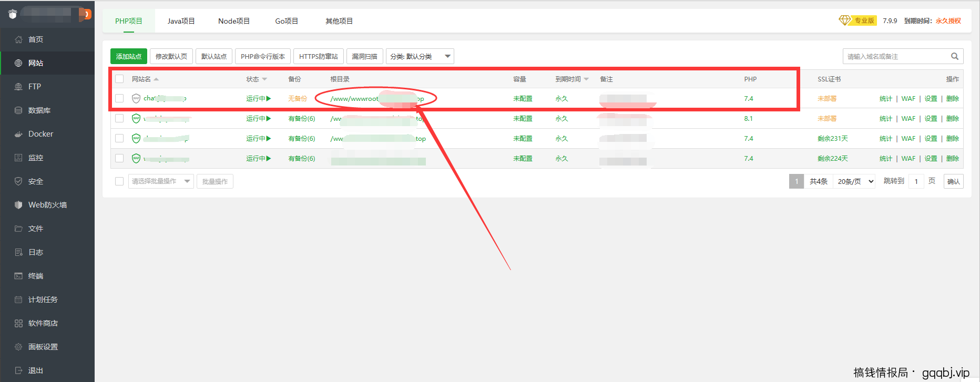Viewport: 980px width, 382px height.
Task: Open the 计划任务 calendar icon
Action: [x=18, y=300]
